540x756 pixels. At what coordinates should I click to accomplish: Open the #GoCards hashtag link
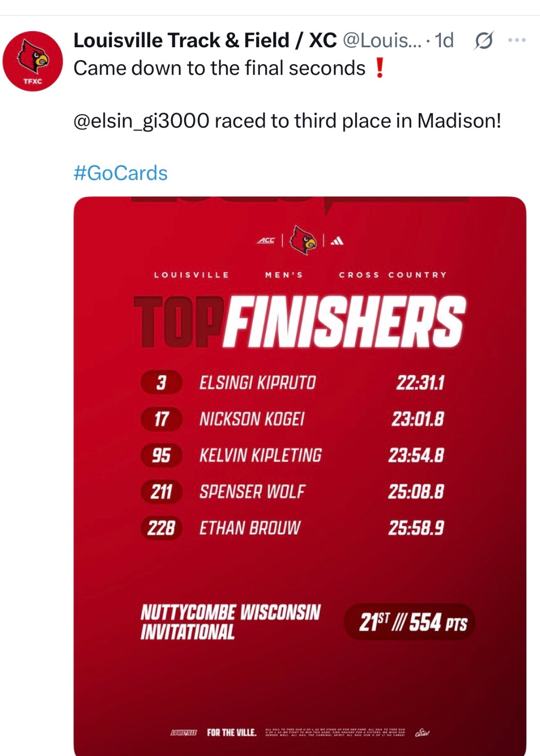120,173
